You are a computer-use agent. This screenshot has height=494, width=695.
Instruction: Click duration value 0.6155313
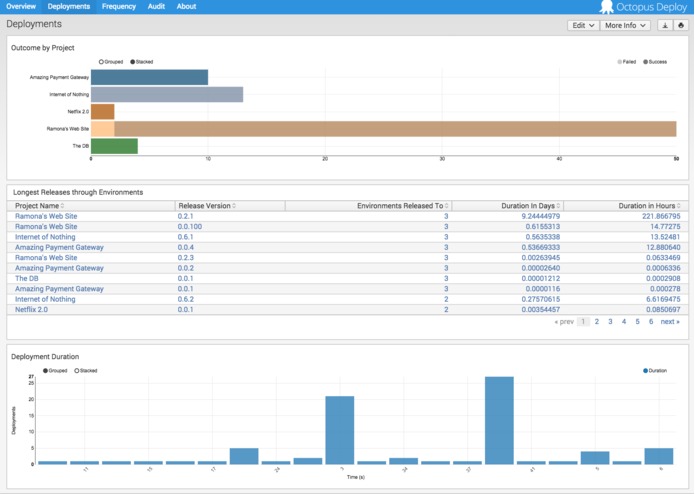(543, 226)
